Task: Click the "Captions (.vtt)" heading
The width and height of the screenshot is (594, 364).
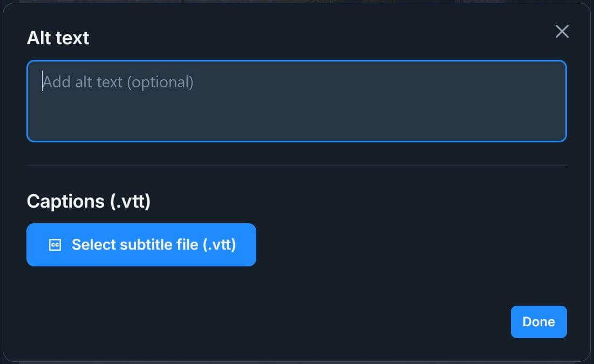Action: (x=88, y=201)
